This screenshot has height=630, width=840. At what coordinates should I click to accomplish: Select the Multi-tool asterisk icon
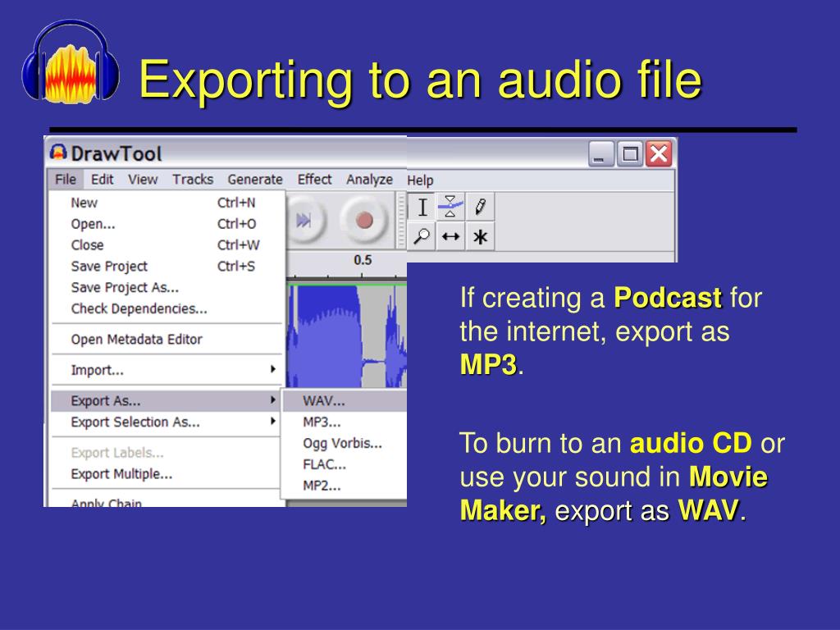[480, 236]
